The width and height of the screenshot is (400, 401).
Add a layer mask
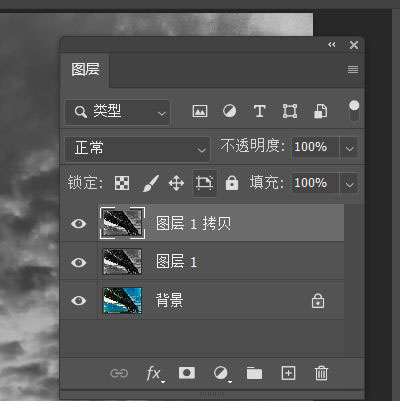coord(187,373)
